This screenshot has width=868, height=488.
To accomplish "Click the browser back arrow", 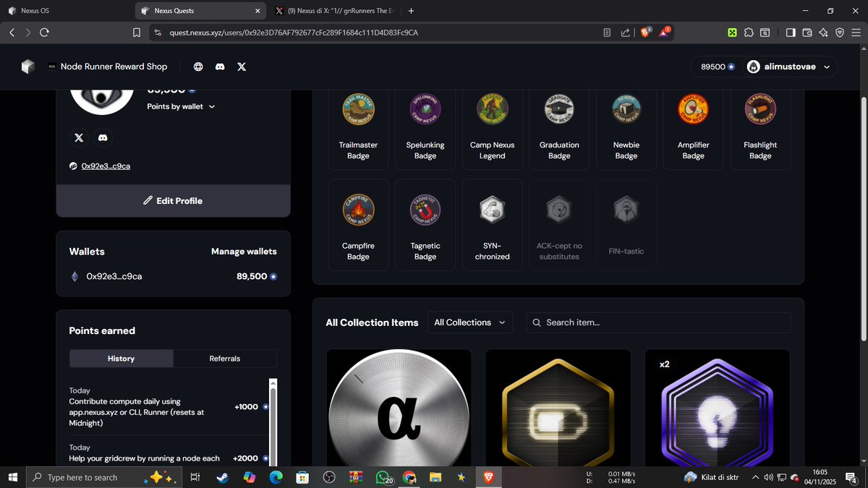I will 12,33.
